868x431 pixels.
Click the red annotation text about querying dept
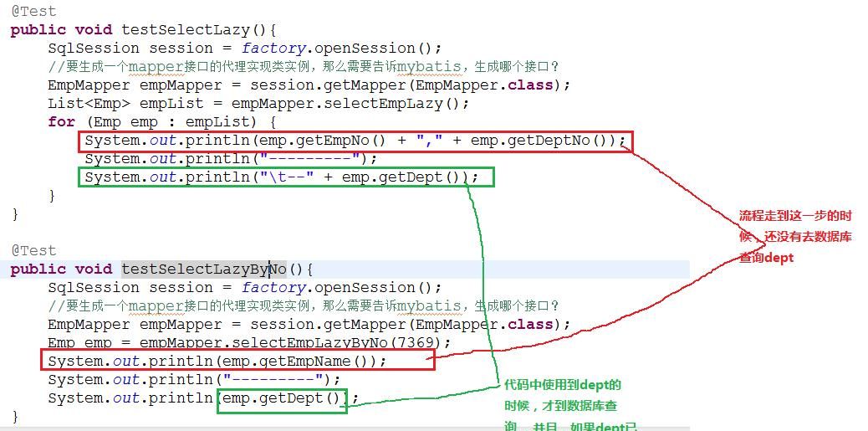794,237
